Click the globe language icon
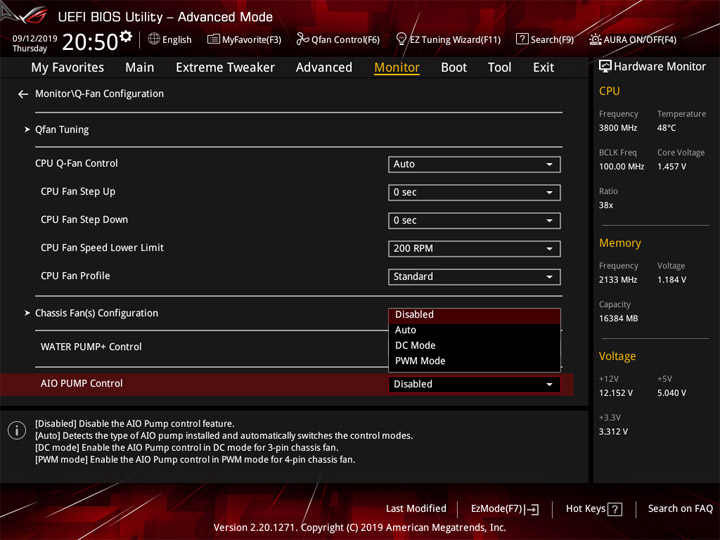This screenshot has height=540, width=720. (x=154, y=39)
